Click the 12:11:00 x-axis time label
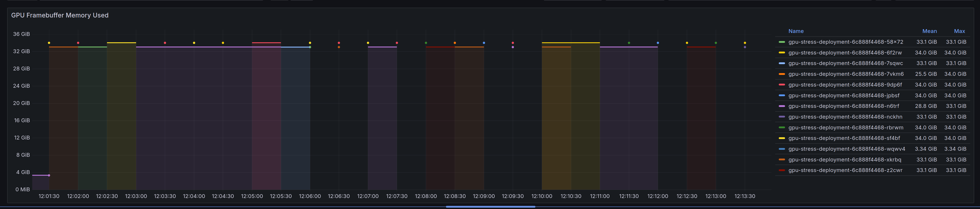Image resolution: width=980 pixels, height=209 pixels. [599, 196]
